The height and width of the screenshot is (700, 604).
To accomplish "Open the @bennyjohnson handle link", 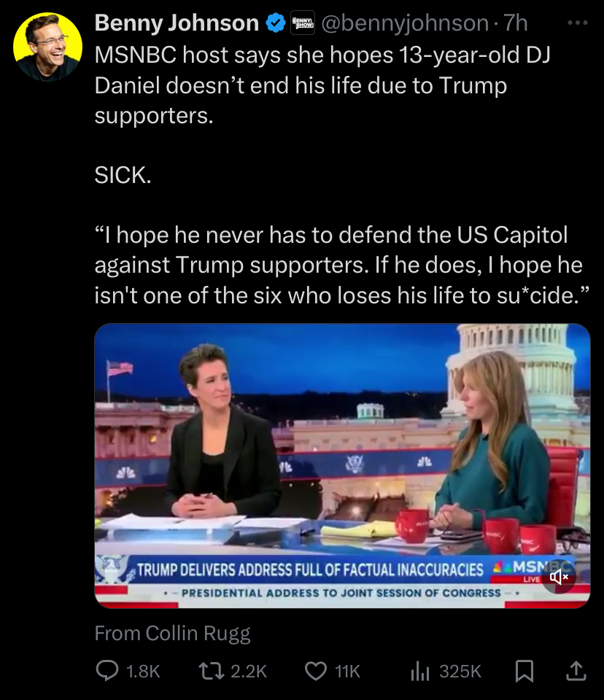I will [x=405, y=23].
